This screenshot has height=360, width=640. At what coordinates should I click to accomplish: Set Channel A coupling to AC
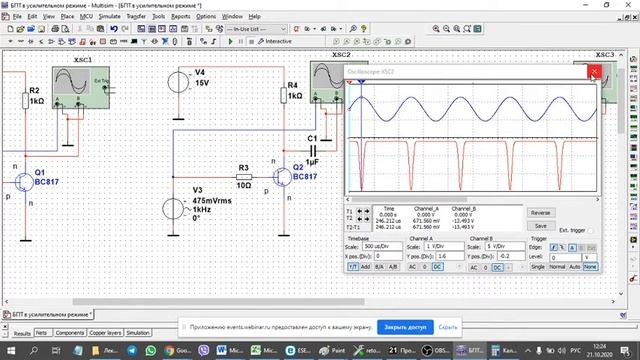(x=413, y=267)
